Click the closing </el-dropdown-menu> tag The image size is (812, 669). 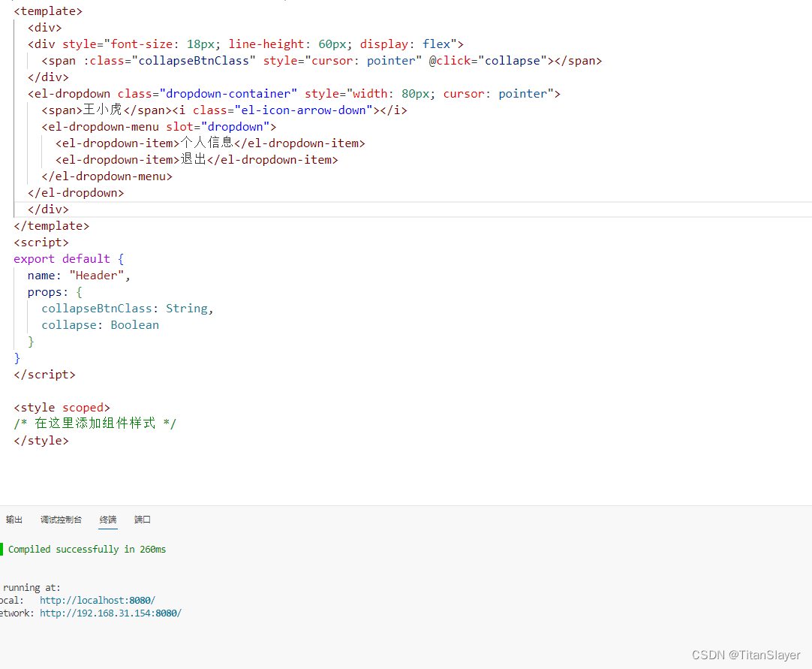(107, 176)
